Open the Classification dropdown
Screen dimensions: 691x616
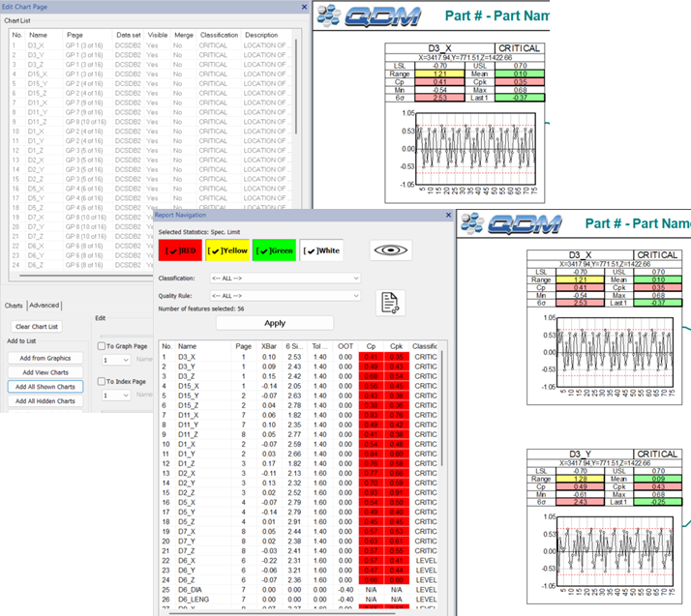(285, 279)
